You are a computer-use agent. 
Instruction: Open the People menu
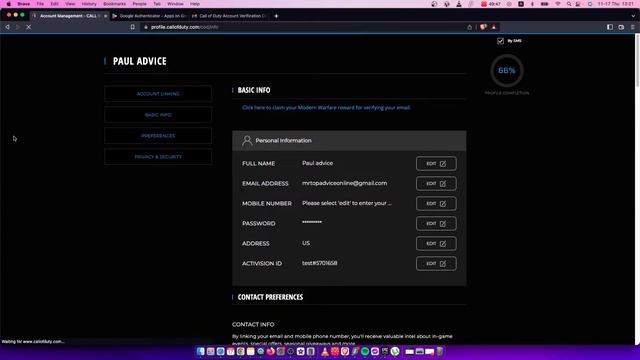139,4
